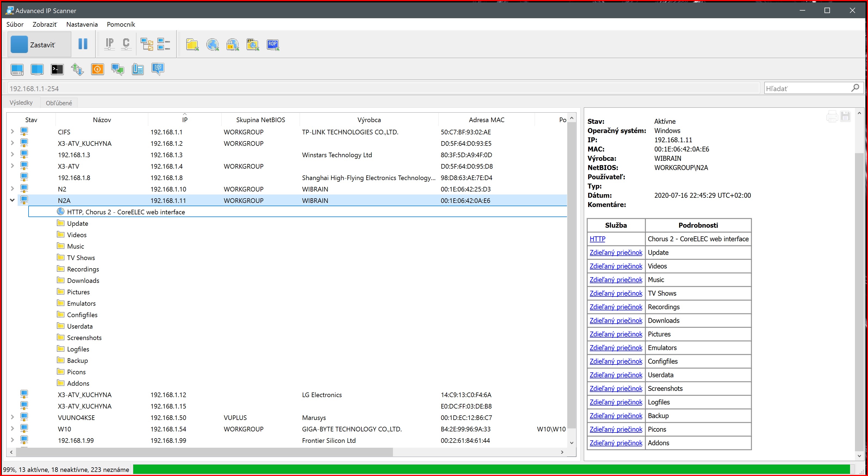This screenshot has width=868, height=476.
Task: Open the FTP browse icon
Action: (252, 44)
